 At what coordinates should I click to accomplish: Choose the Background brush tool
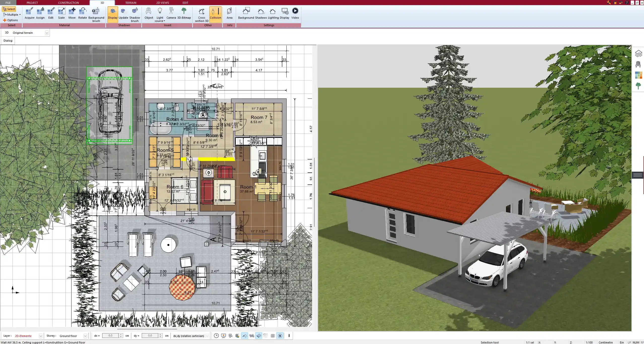[x=96, y=15]
